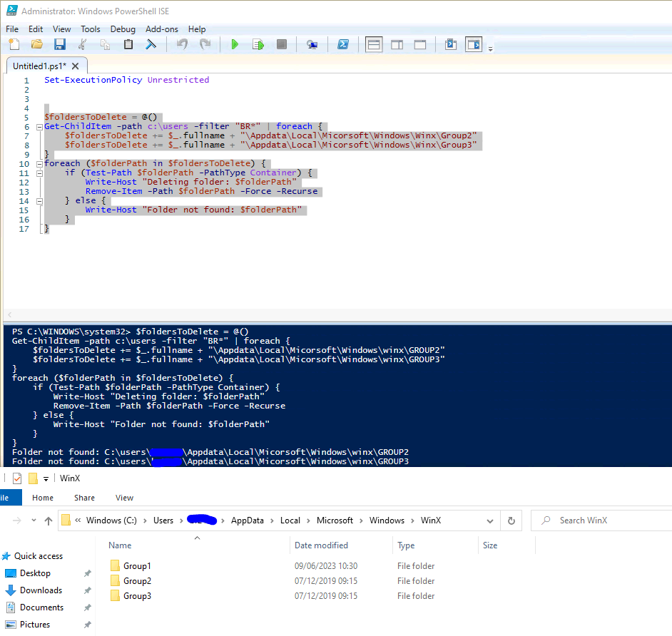Screen dimensions: 672x636
Task: Stop Operation square icon
Action: (x=282, y=44)
